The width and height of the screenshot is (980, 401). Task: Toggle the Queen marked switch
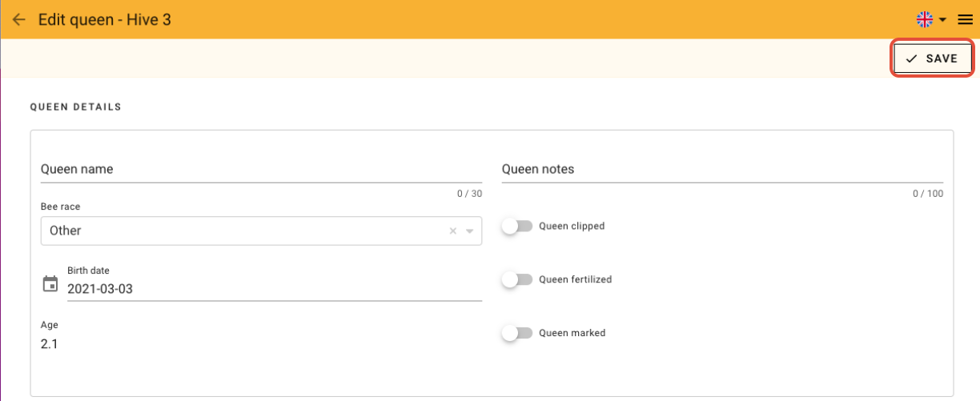(517, 333)
